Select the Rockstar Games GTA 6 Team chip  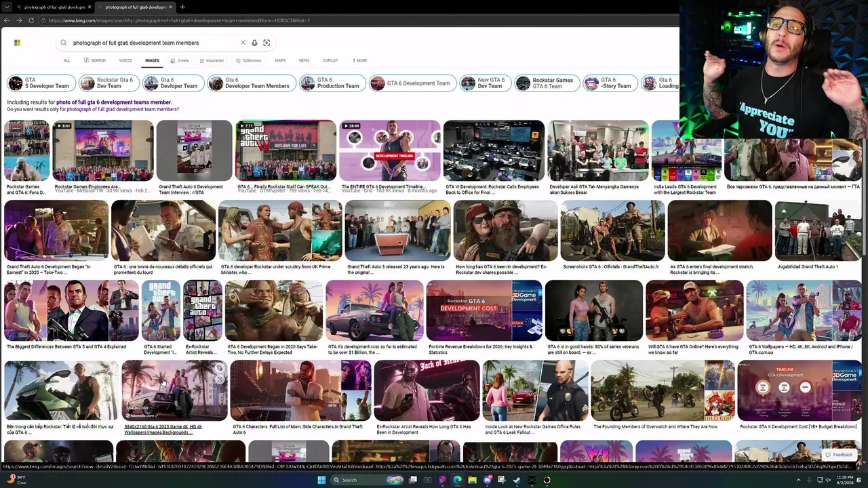547,83
